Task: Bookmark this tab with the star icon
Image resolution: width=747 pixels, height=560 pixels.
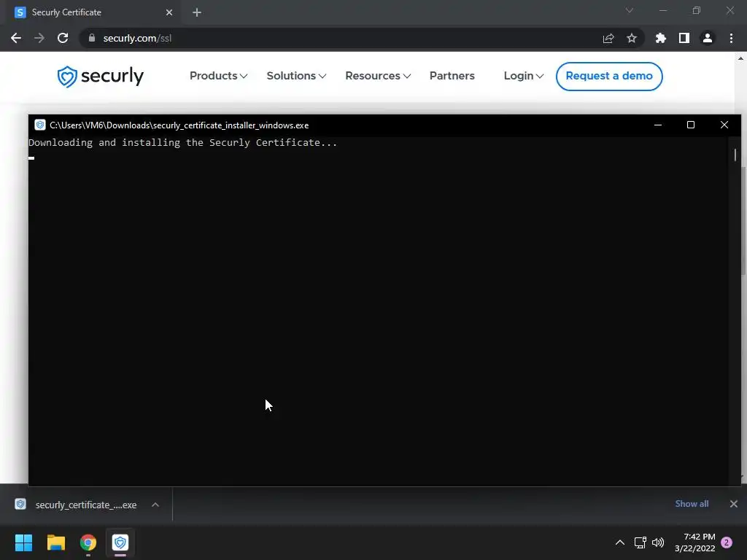Action: click(632, 38)
